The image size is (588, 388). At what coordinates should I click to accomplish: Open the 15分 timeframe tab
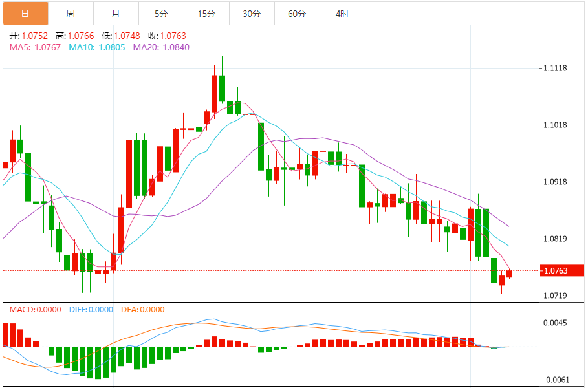(x=206, y=14)
